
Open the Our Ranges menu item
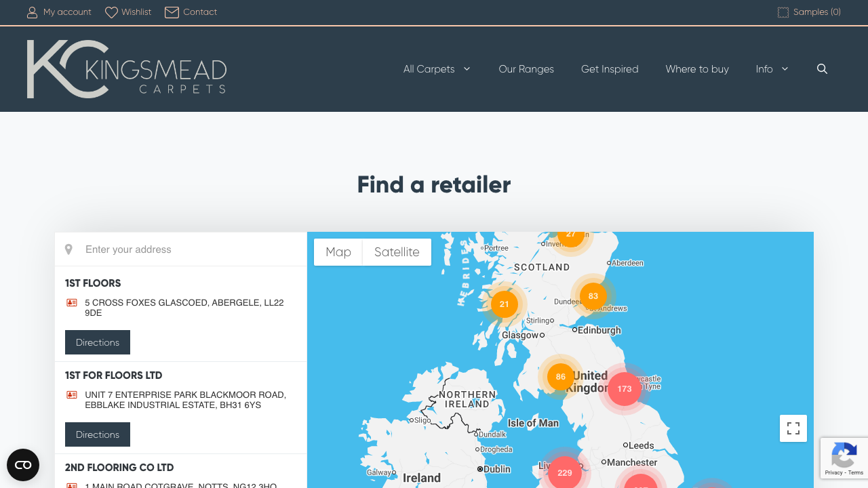coord(526,68)
